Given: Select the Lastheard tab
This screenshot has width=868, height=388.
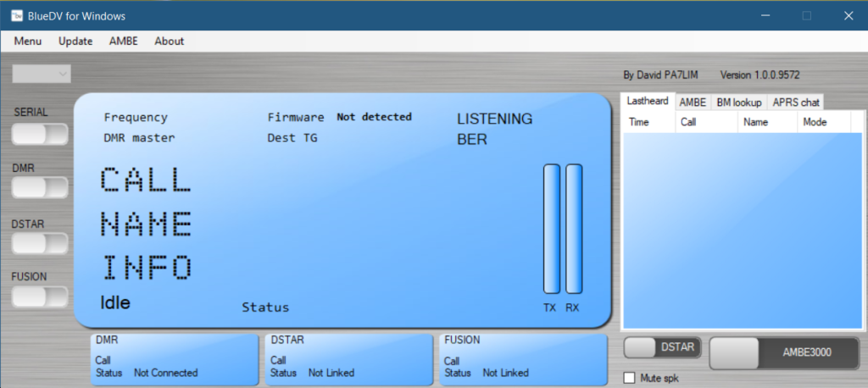Looking at the screenshot, I should pyautogui.click(x=648, y=102).
